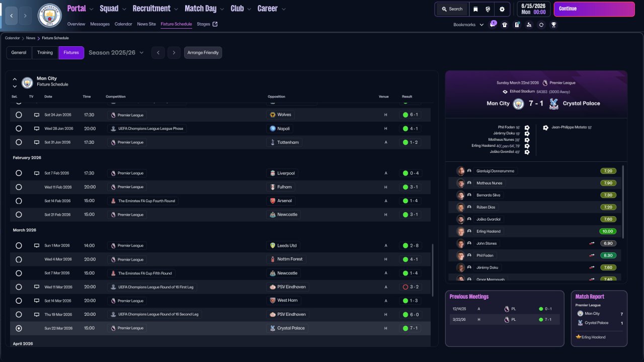The height and width of the screenshot is (362, 644).
Task: Select the Nottm Forest fixture radio button
Action: click(19, 259)
